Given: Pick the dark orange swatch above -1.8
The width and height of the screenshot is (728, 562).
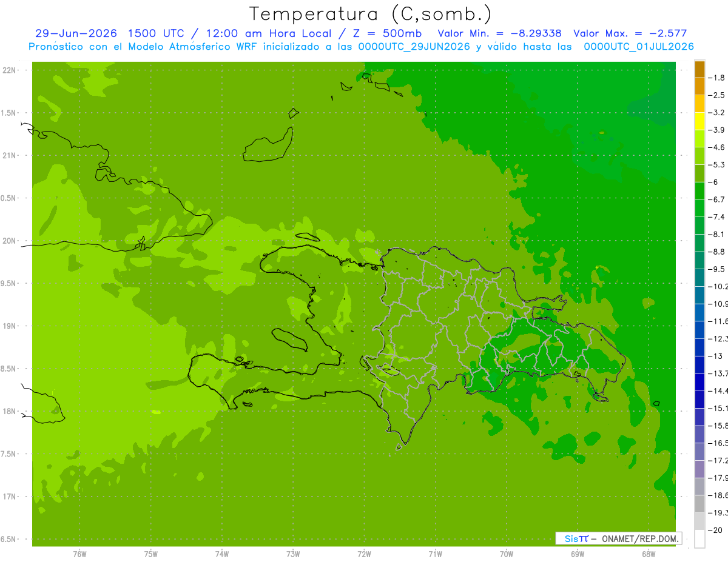Looking at the screenshot, I should 699,69.
